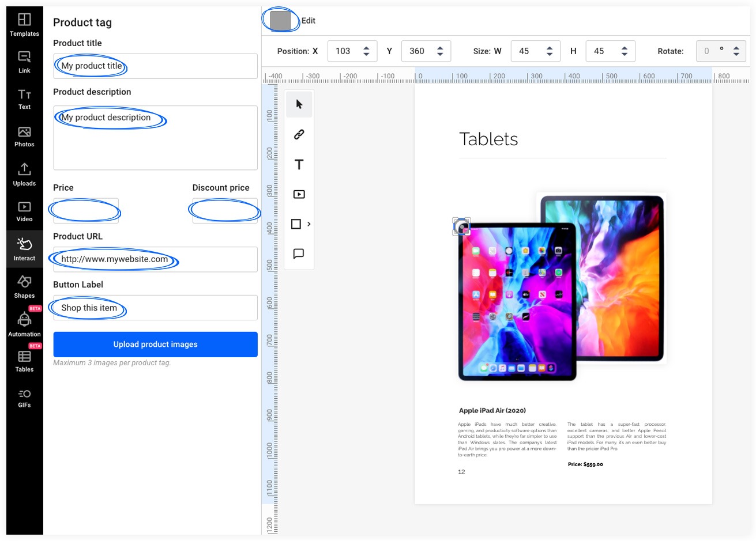Screen dimensions: 756x541
Task: Open the Uploads panel
Action: coord(24,175)
